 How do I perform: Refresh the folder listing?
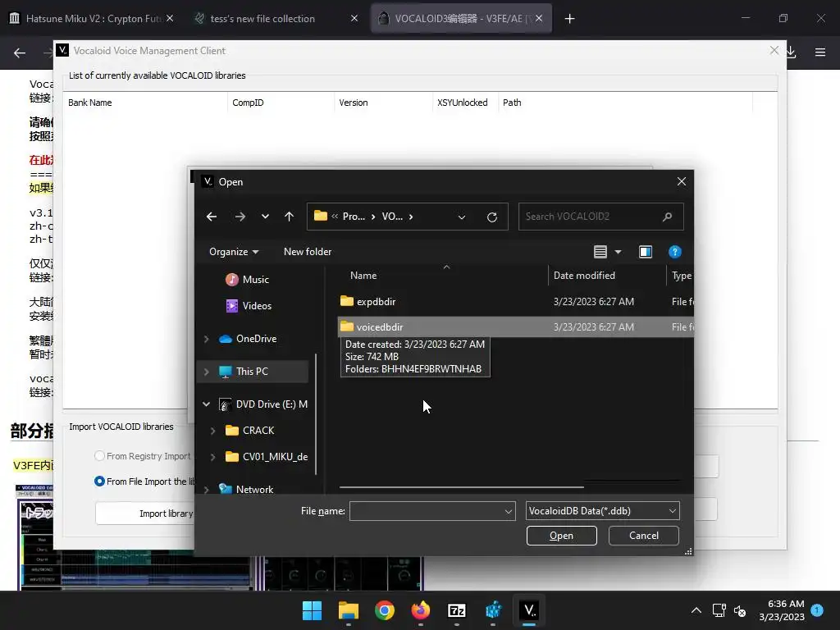click(492, 217)
